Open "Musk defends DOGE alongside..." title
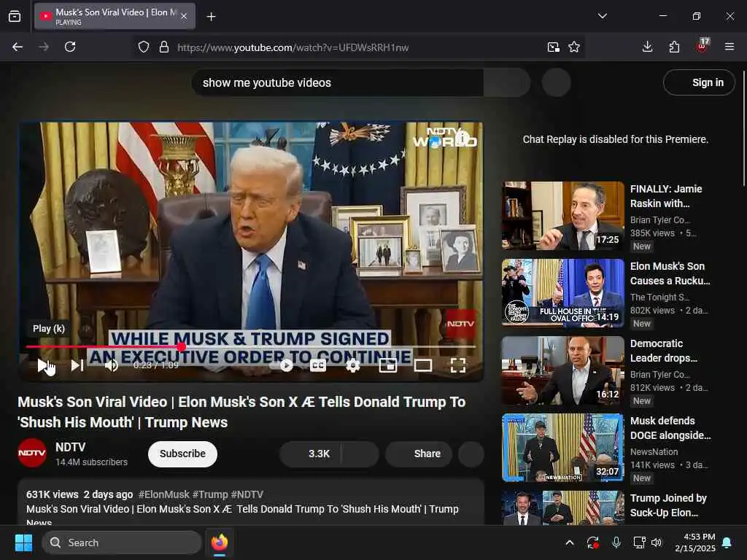Image resolution: width=747 pixels, height=560 pixels. [670, 428]
